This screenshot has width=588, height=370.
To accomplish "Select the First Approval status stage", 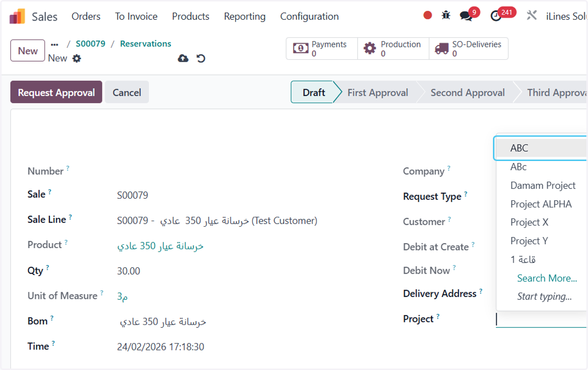I will click(x=377, y=92).
